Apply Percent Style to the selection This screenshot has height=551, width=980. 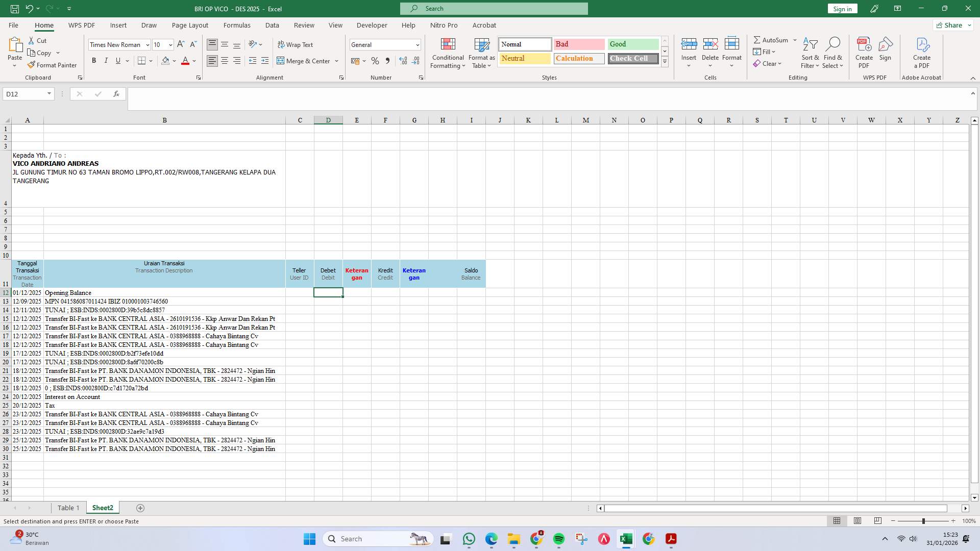click(375, 61)
